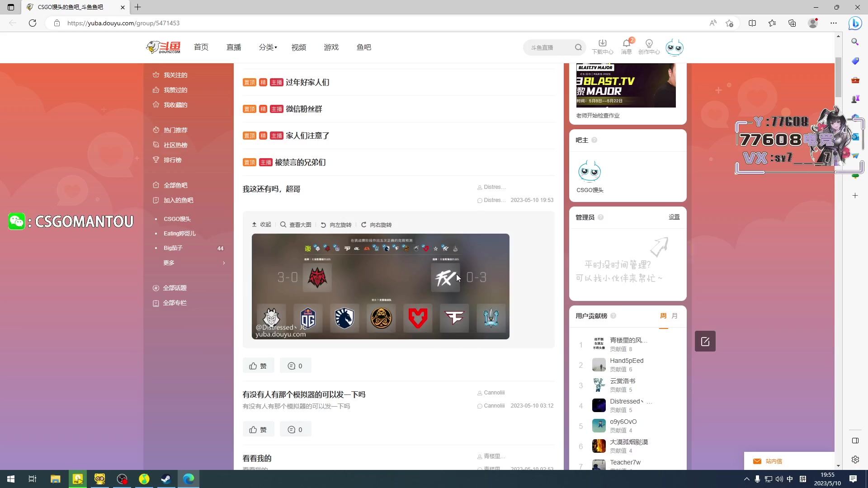Select 首页 in the top navigation

(201, 47)
